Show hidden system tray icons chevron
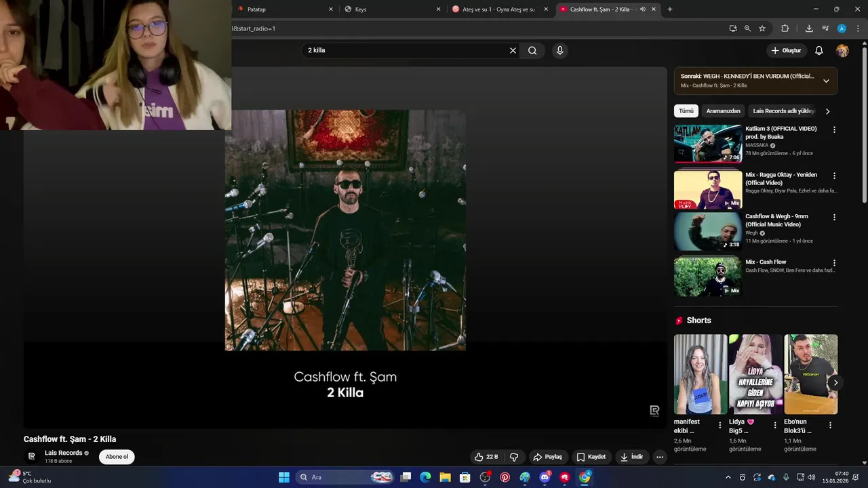The image size is (868, 488). point(728,477)
